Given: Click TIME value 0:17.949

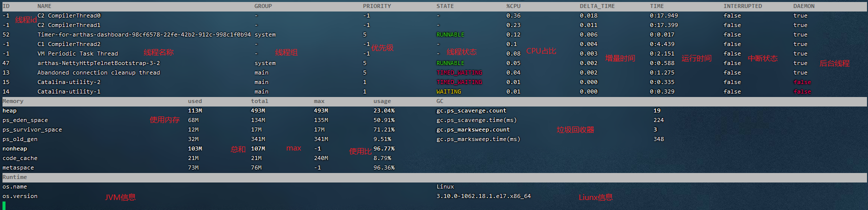Looking at the screenshot, I should pyautogui.click(x=664, y=15).
